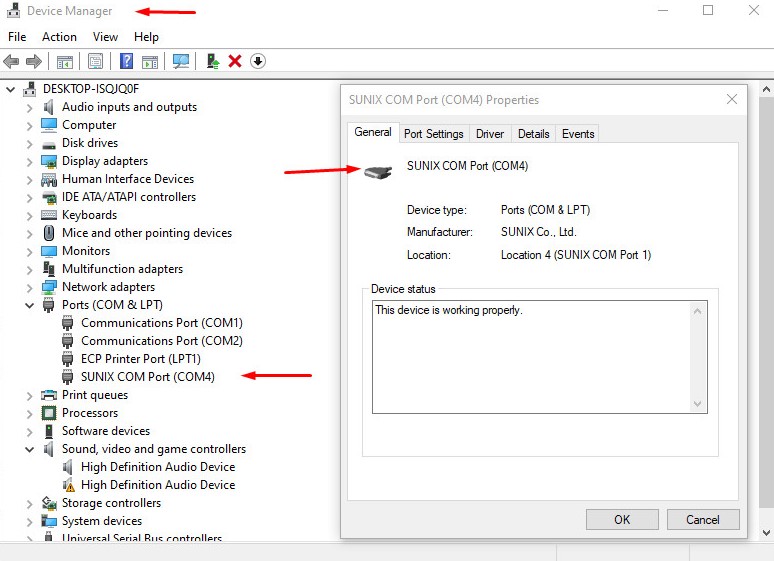Viewport: 774px width, 561px height.
Task: Select the first High Definition Audio Device
Action: (x=158, y=467)
